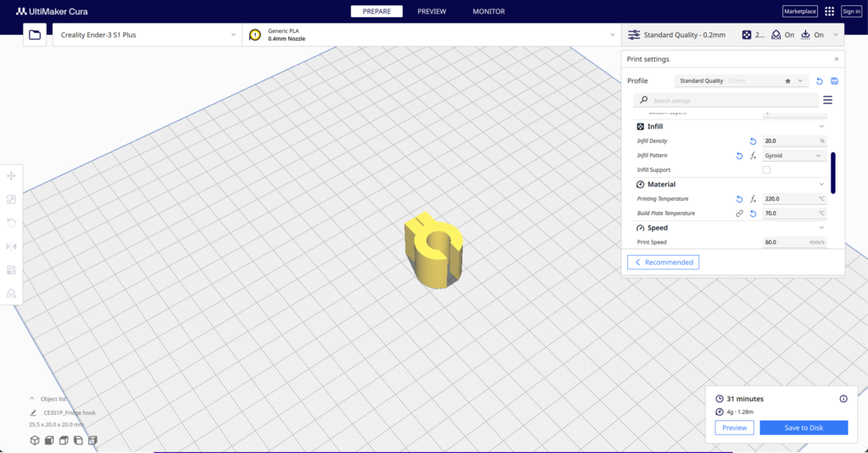
Task: Reset Build Plate Temperature to default
Action: (x=753, y=213)
